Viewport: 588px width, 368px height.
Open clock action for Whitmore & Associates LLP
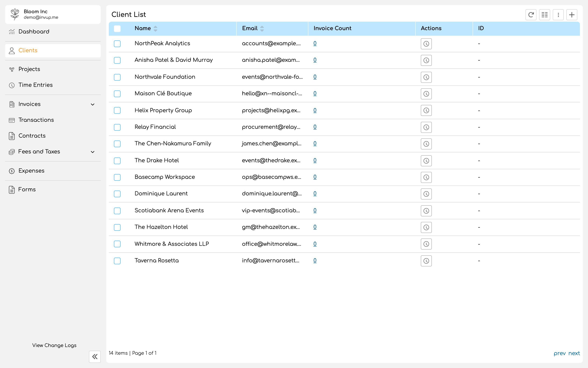[426, 244]
